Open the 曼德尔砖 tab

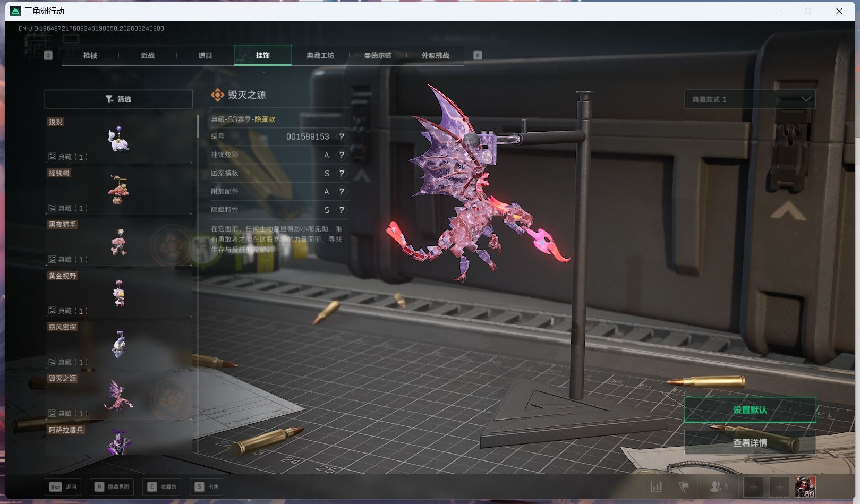(378, 55)
